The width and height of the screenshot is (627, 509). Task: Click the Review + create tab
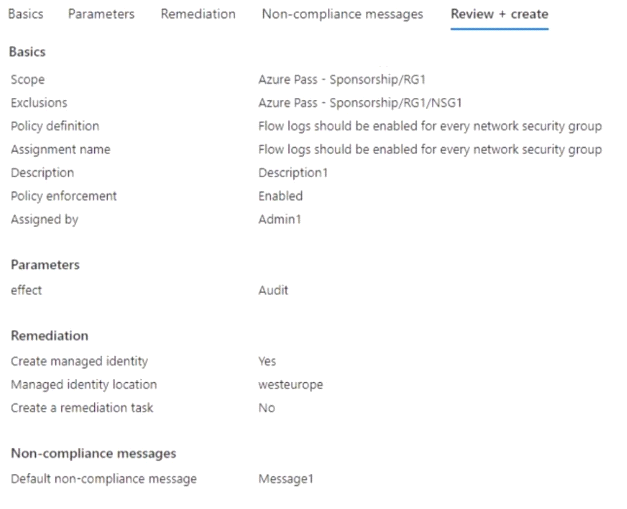pyautogui.click(x=499, y=14)
